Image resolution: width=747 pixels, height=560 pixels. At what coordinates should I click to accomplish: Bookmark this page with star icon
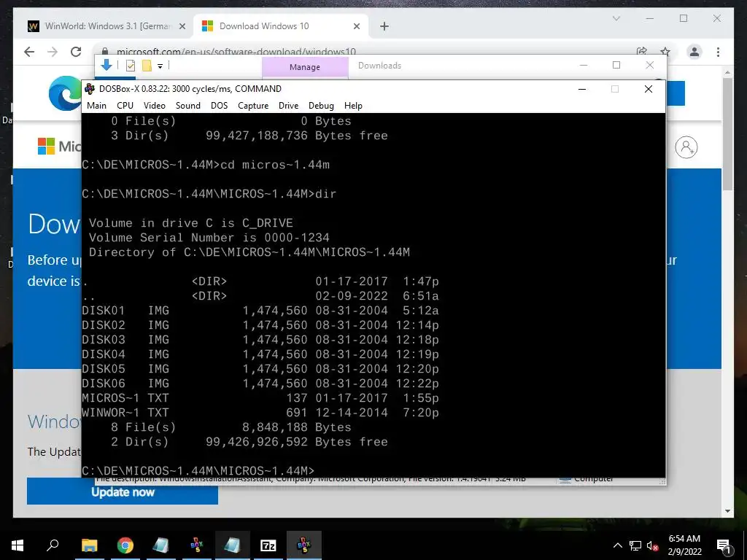665,52
